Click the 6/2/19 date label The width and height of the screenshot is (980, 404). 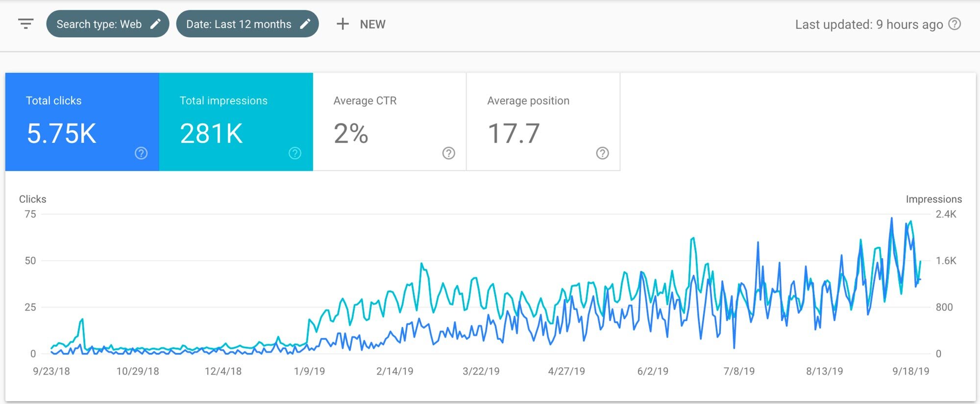653,371
